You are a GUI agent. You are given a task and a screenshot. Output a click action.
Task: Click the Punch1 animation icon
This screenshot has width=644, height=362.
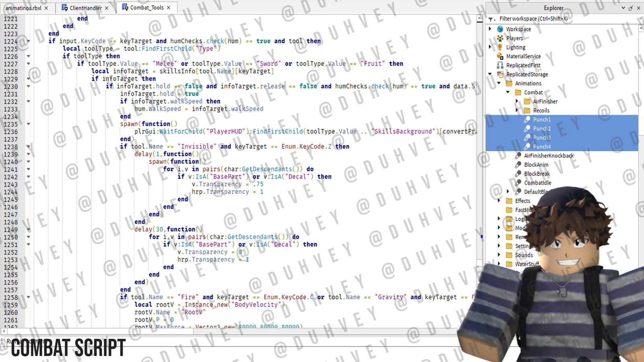(527, 119)
